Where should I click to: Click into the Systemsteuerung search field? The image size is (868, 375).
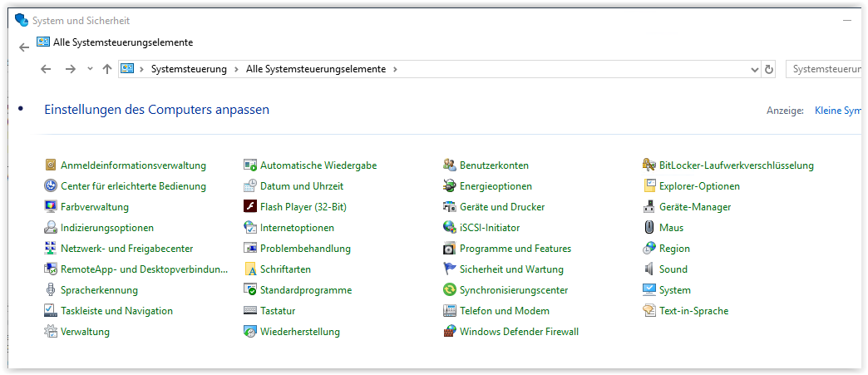[x=825, y=70]
